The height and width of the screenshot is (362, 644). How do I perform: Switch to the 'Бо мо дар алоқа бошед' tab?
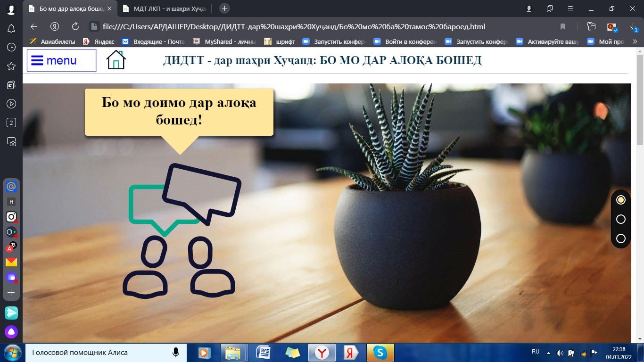tap(69, 8)
